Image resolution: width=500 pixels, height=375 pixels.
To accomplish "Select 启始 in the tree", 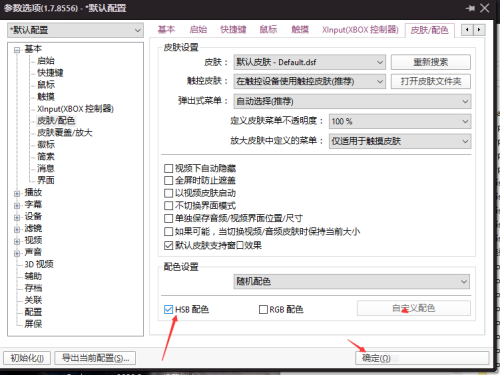I will pyautogui.click(x=46, y=61).
